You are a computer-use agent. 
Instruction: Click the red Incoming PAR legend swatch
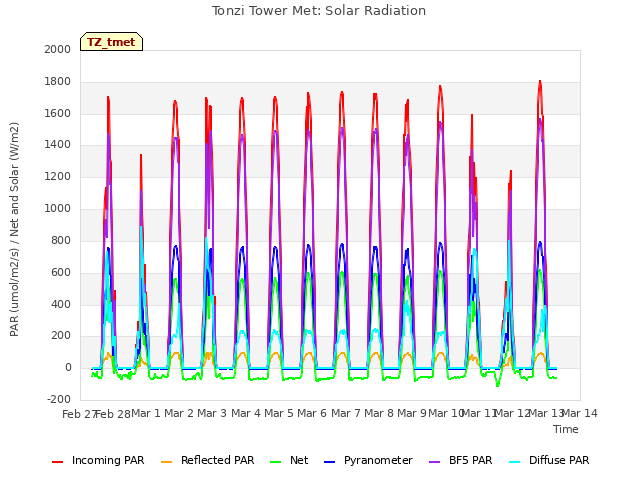tap(58, 462)
